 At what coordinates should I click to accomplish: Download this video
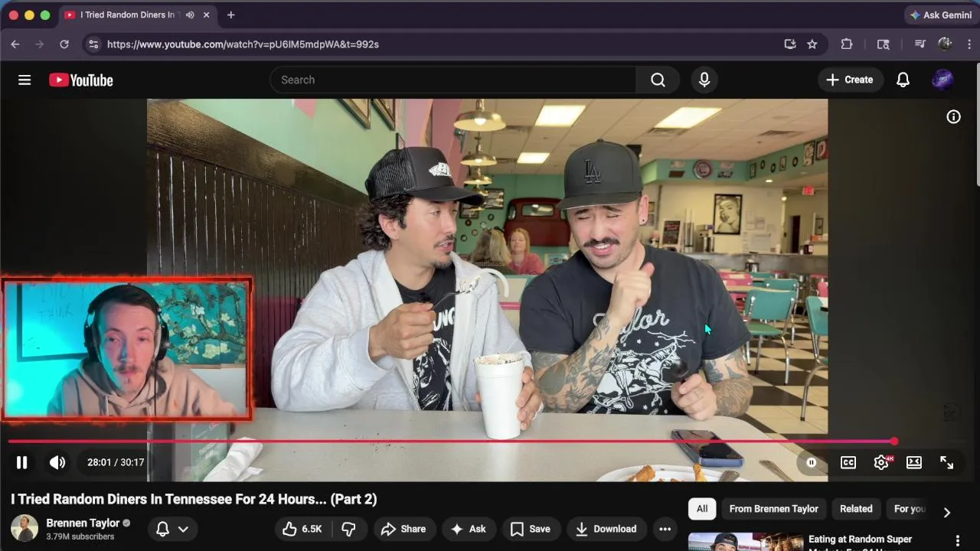point(606,529)
